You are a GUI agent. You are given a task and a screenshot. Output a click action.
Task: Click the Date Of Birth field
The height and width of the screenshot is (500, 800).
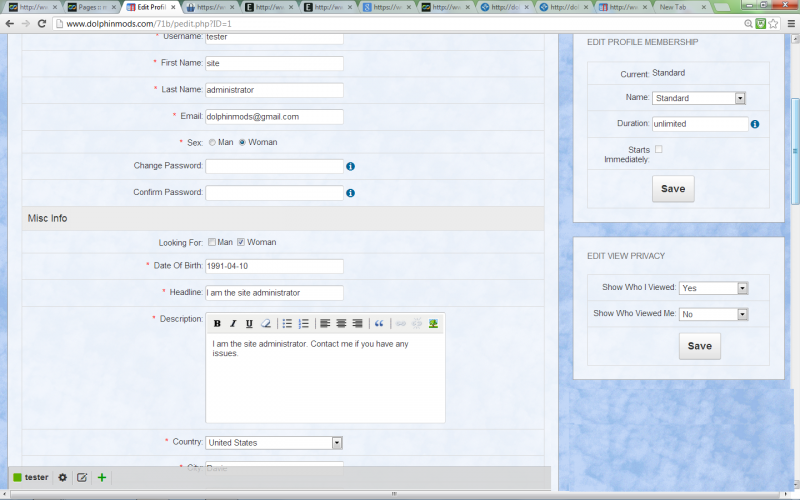pos(274,266)
